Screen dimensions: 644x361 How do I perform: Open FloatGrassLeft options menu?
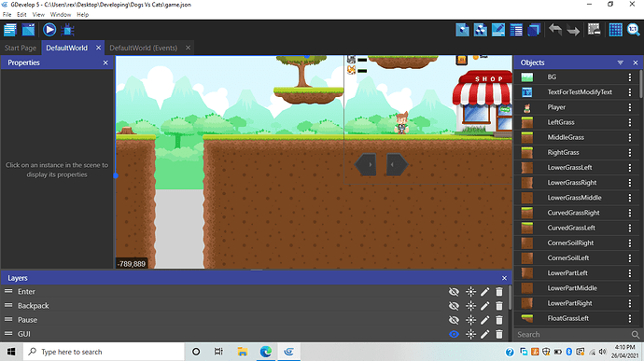pyautogui.click(x=630, y=318)
